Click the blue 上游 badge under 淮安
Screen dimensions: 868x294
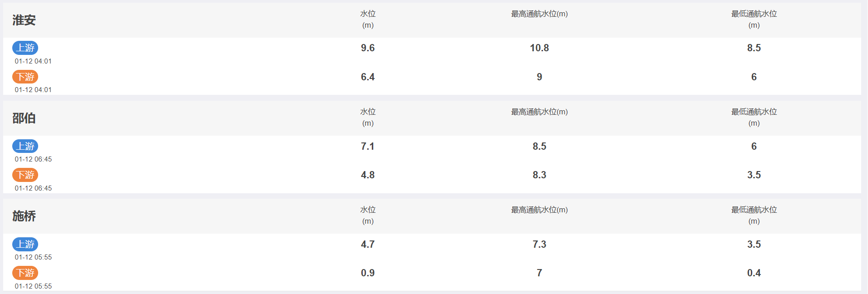pos(25,48)
